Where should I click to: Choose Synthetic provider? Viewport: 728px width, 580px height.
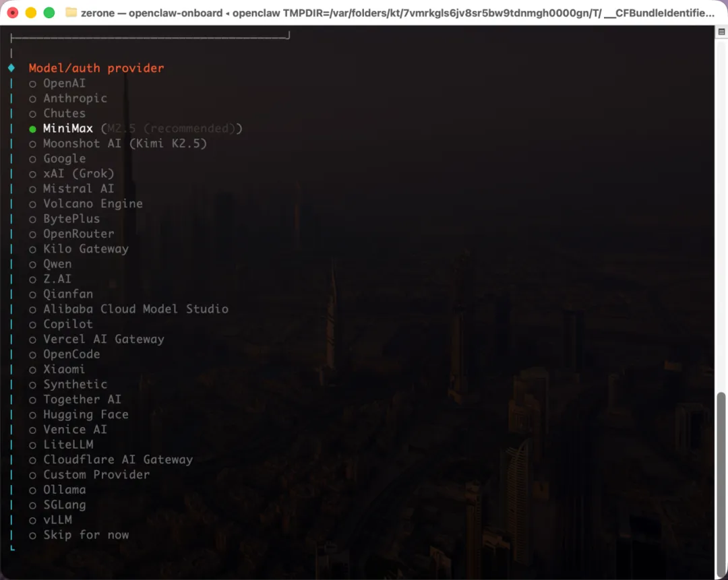tap(68, 385)
